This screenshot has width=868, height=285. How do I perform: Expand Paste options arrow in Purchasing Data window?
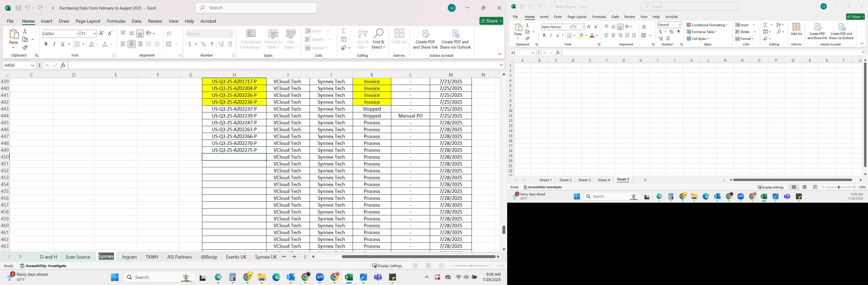[13, 48]
